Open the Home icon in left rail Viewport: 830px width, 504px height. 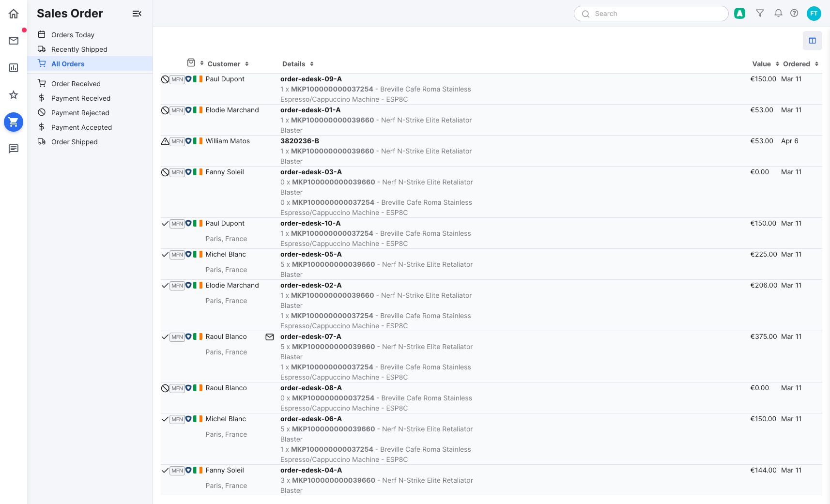pyautogui.click(x=14, y=14)
